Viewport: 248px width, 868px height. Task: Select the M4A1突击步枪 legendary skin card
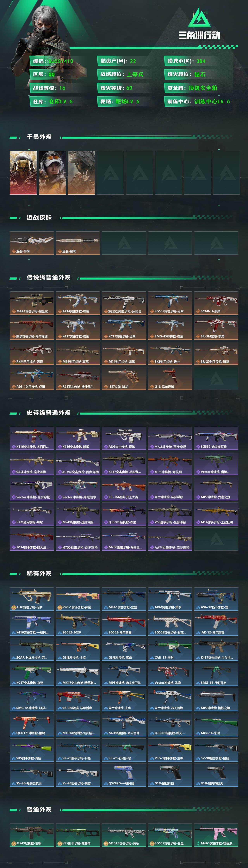[32, 303]
